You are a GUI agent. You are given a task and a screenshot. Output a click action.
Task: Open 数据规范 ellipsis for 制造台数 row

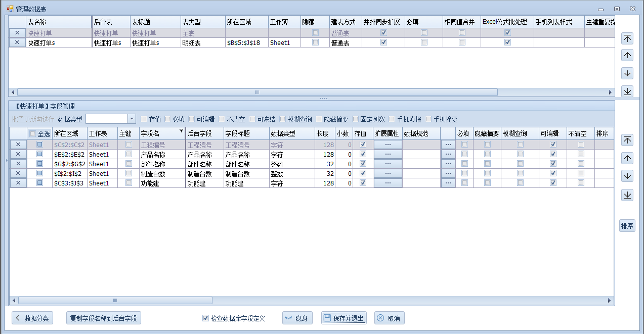click(448, 173)
